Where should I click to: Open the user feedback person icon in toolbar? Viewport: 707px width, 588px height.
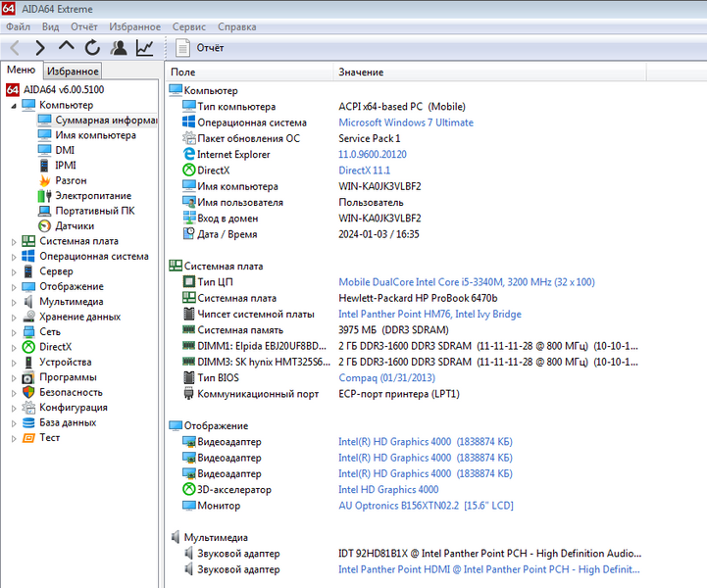point(119,48)
